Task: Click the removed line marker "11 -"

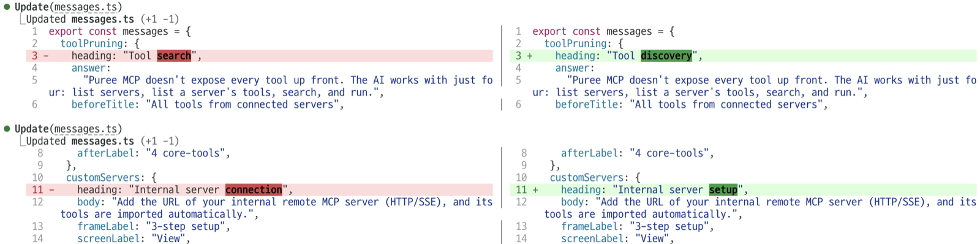Action: [43, 190]
